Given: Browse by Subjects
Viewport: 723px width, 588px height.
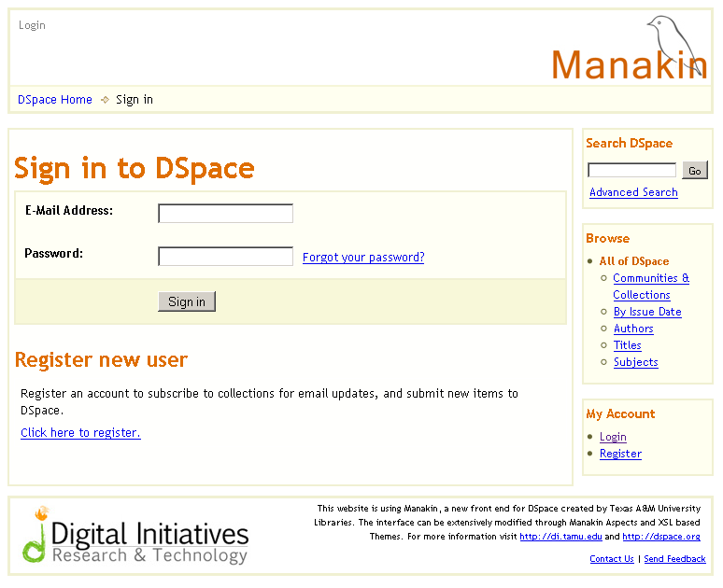Looking at the screenshot, I should pos(635,362).
